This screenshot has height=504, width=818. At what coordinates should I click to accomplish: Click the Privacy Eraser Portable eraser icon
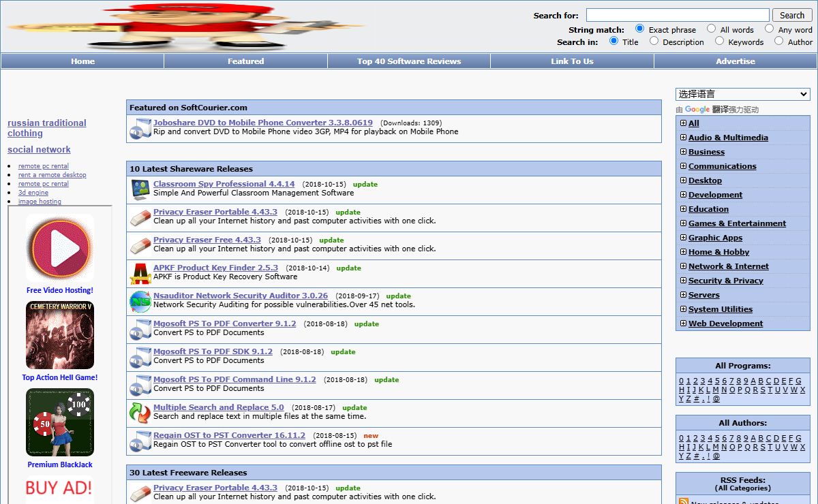(140, 217)
